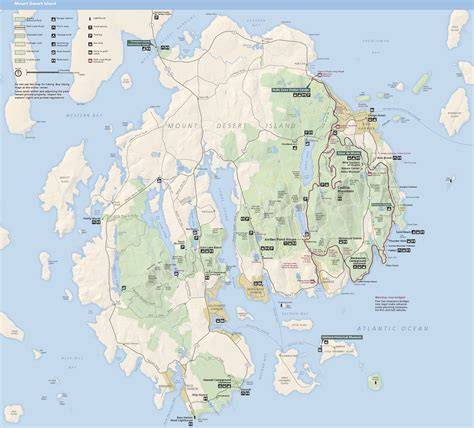Select the Sieur de Monts label

tap(349, 153)
